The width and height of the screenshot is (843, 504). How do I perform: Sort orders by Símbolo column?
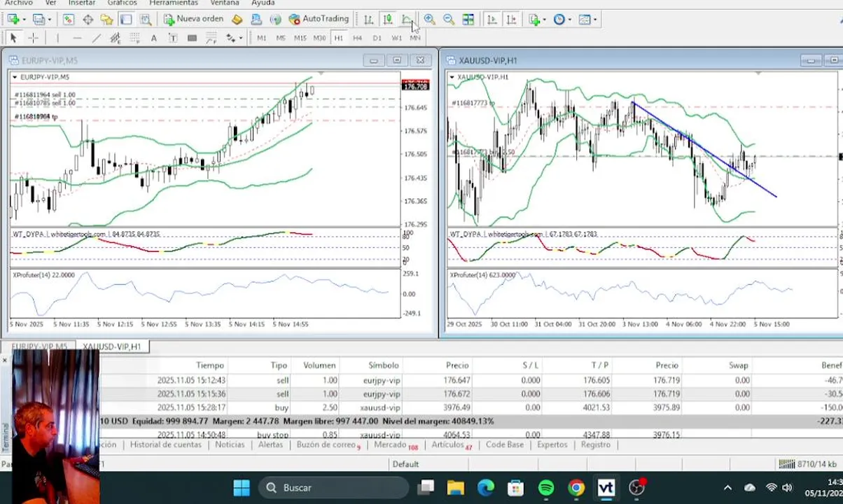(384, 365)
